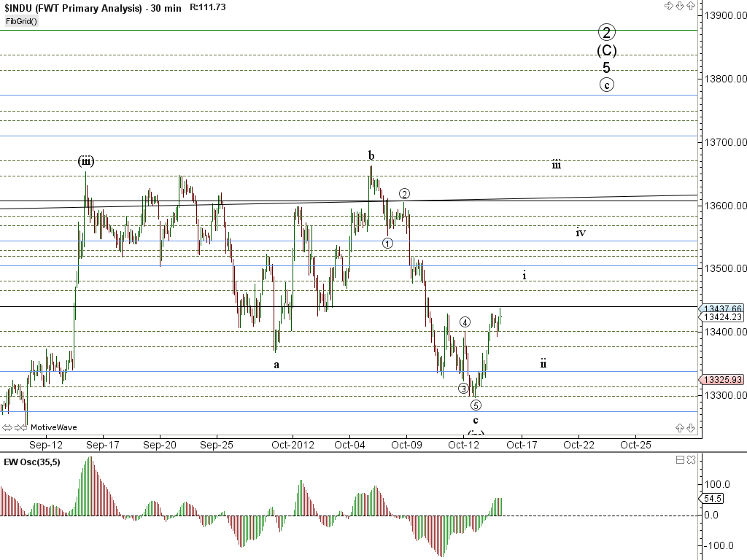Click the 54.5 oscillator value tag
This screenshot has height=560, width=747.
point(712,499)
